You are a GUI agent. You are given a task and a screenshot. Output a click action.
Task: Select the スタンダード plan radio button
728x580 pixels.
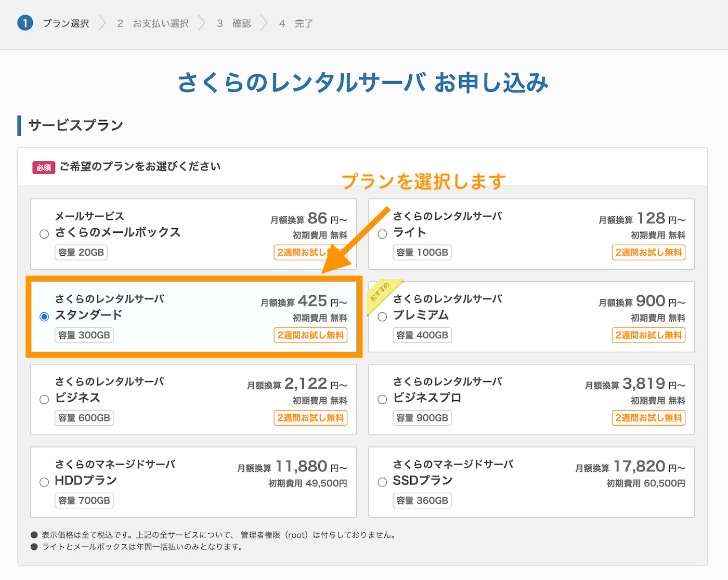pos(44,317)
